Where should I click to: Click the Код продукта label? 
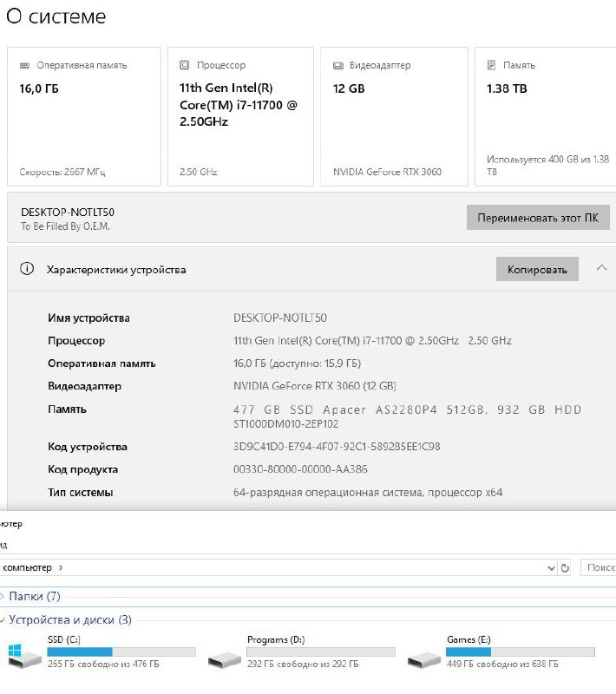[82, 469]
